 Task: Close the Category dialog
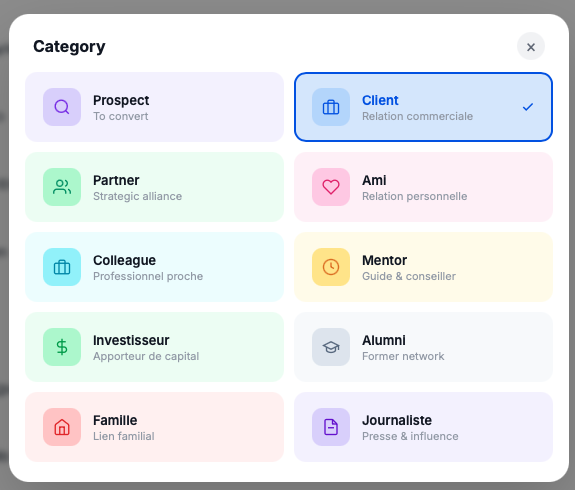click(x=531, y=47)
